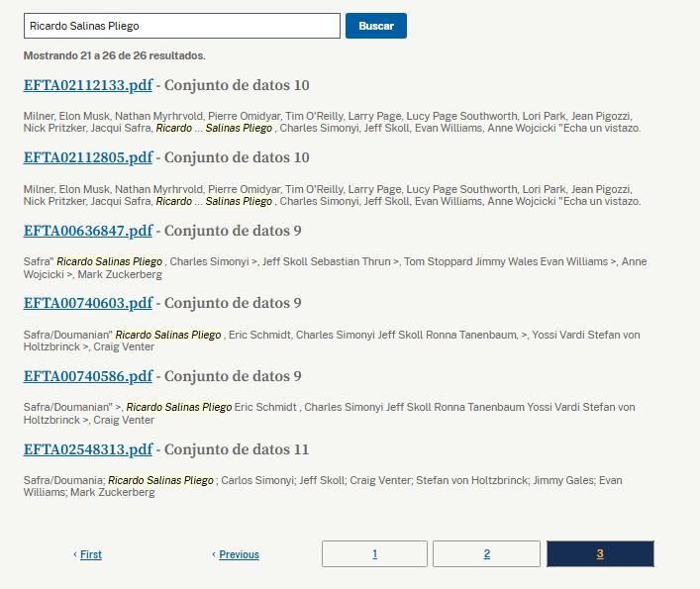Open the EFTA00636847.pdf link

(x=88, y=231)
